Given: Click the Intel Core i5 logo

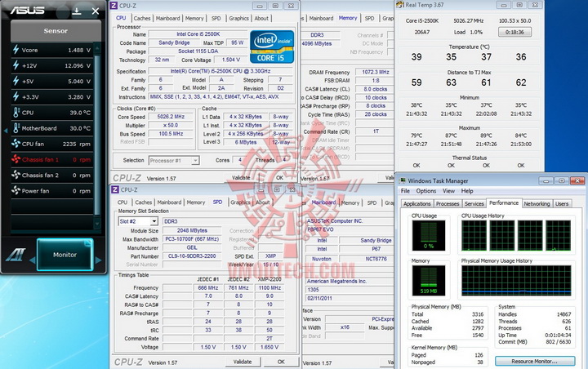Looking at the screenshot, I should pyautogui.click(x=272, y=47).
